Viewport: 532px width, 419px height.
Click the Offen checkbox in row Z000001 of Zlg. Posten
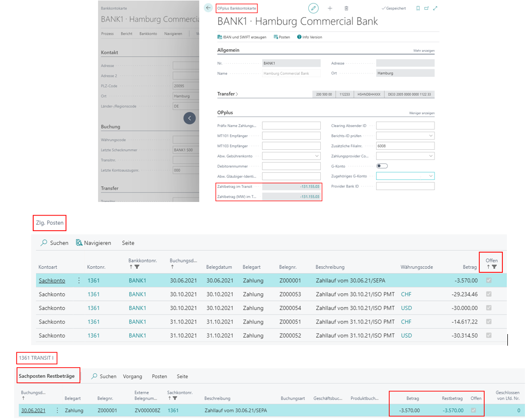489,280
